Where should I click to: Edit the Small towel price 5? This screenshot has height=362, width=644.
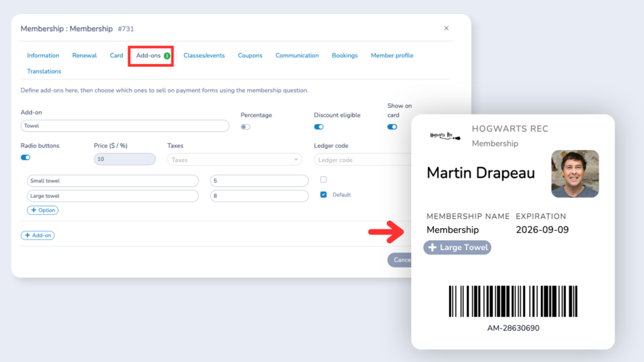click(259, 180)
